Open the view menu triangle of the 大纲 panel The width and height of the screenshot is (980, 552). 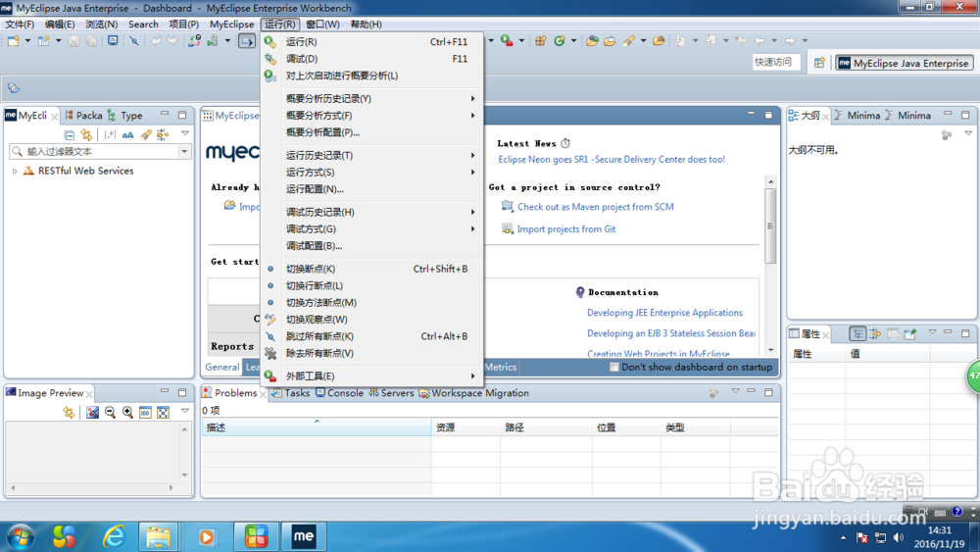coord(968,133)
